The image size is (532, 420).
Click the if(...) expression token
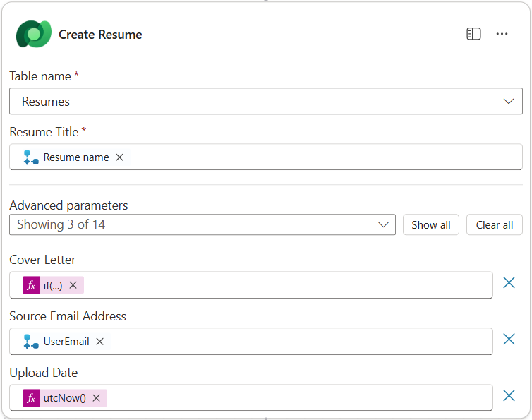pos(52,285)
